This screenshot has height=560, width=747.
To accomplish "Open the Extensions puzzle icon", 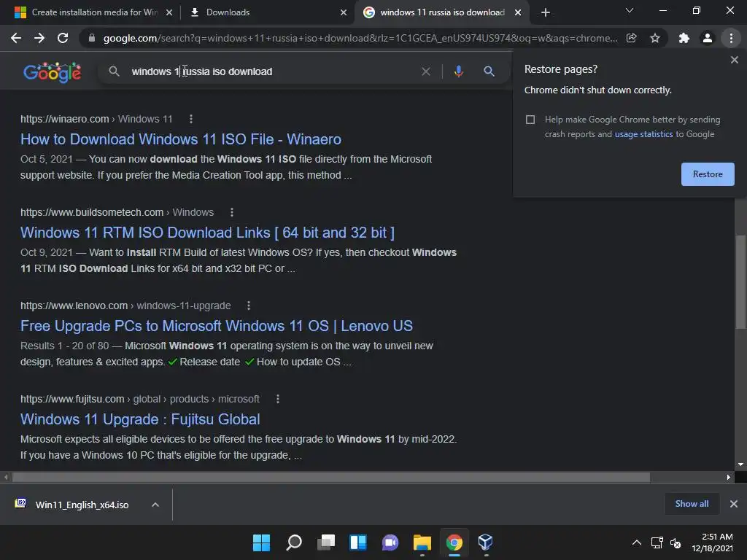I will (x=684, y=38).
